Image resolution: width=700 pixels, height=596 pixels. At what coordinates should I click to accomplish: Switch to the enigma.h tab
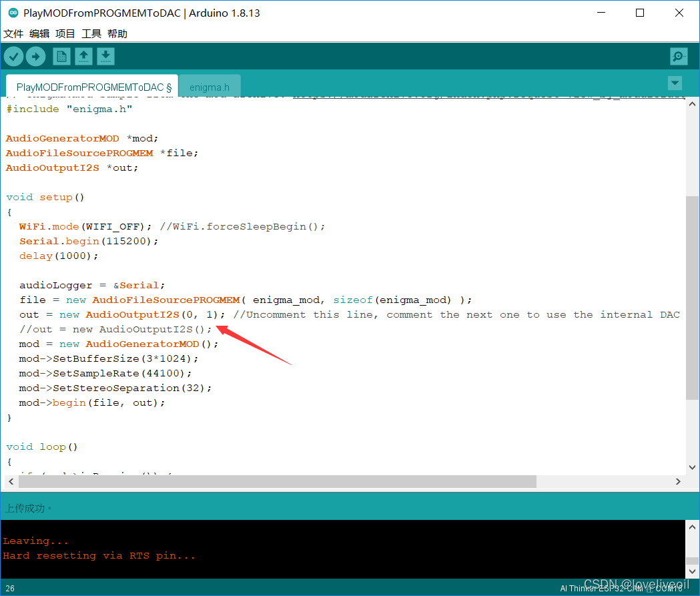point(210,87)
